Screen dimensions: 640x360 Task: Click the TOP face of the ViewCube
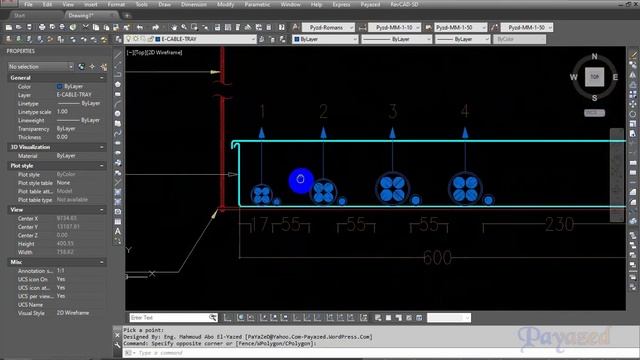click(594, 77)
